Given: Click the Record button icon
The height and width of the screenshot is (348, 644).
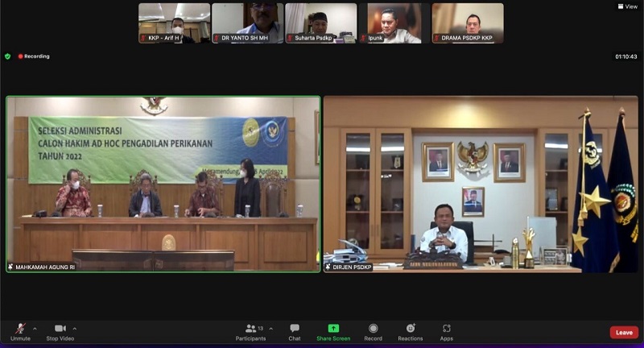Looking at the screenshot, I should tap(373, 329).
